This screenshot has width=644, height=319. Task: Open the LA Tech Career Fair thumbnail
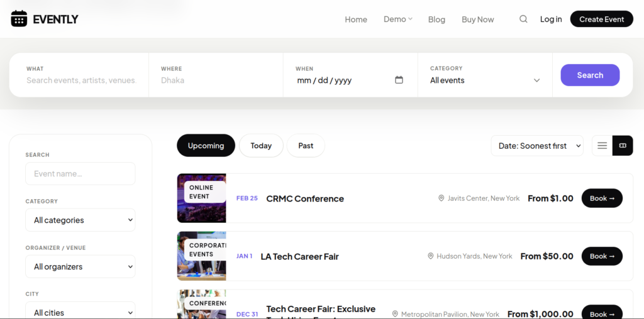(x=202, y=256)
